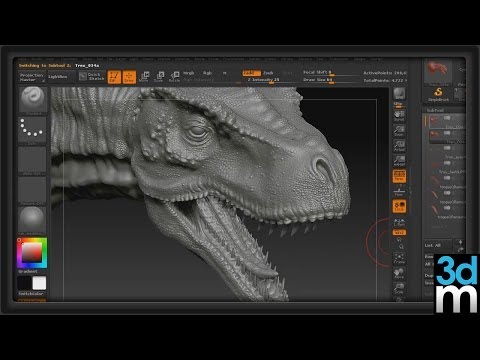Select the white main color swatch
480x360 pixels.
tap(39, 283)
